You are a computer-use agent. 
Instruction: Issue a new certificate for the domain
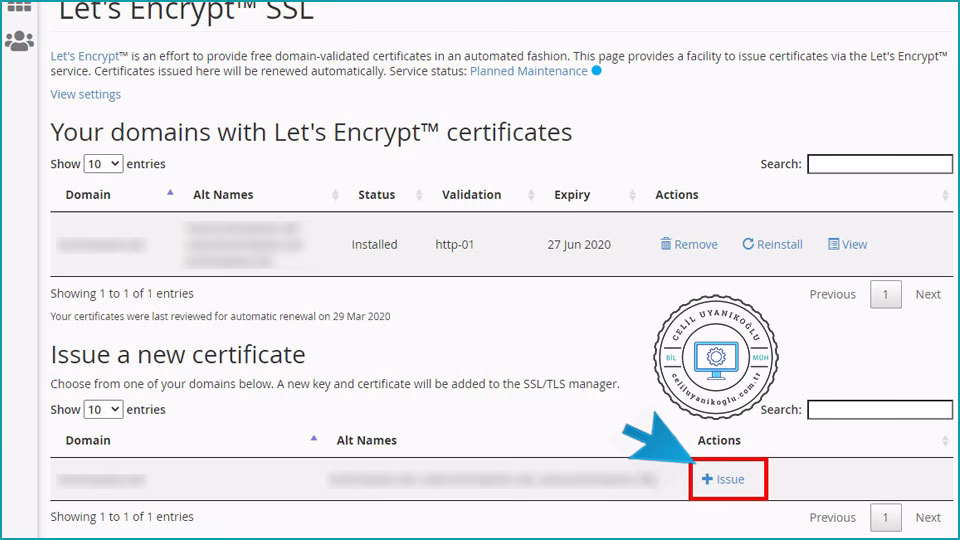(723, 479)
